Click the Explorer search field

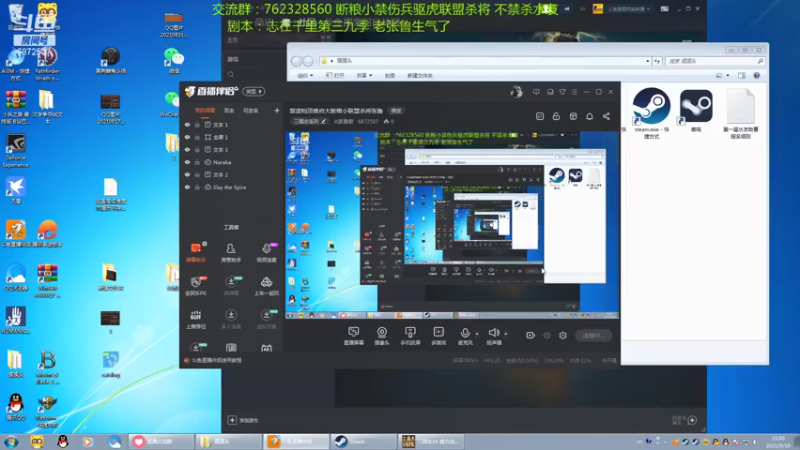click(715, 61)
